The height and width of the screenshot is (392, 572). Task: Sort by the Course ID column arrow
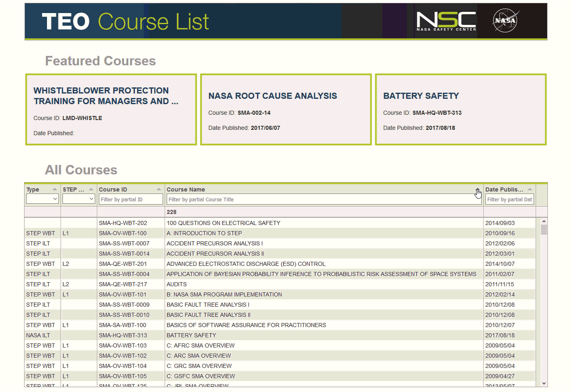tap(159, 189)
